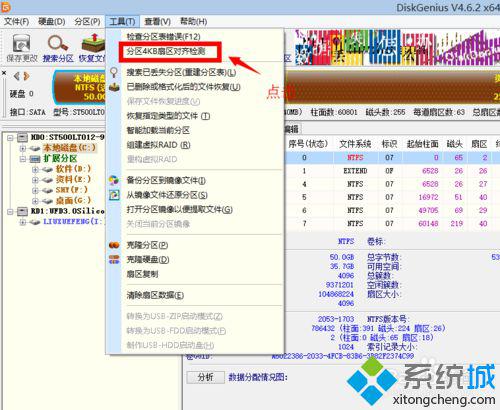
Task: Expand the 软件(D:) tree node
Action: click(x=35, y=169)
